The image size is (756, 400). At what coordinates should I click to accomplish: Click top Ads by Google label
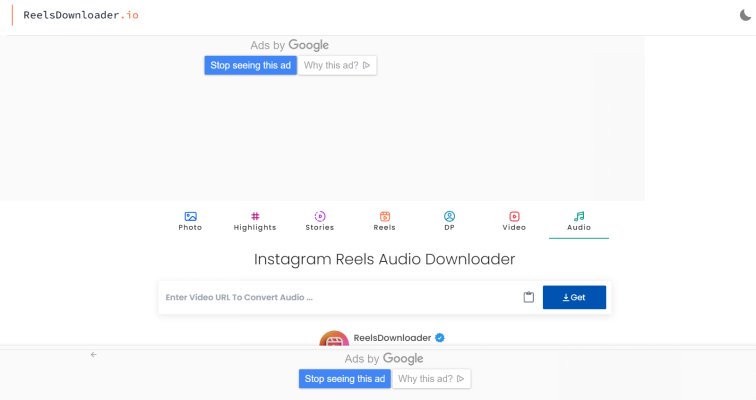289,45
